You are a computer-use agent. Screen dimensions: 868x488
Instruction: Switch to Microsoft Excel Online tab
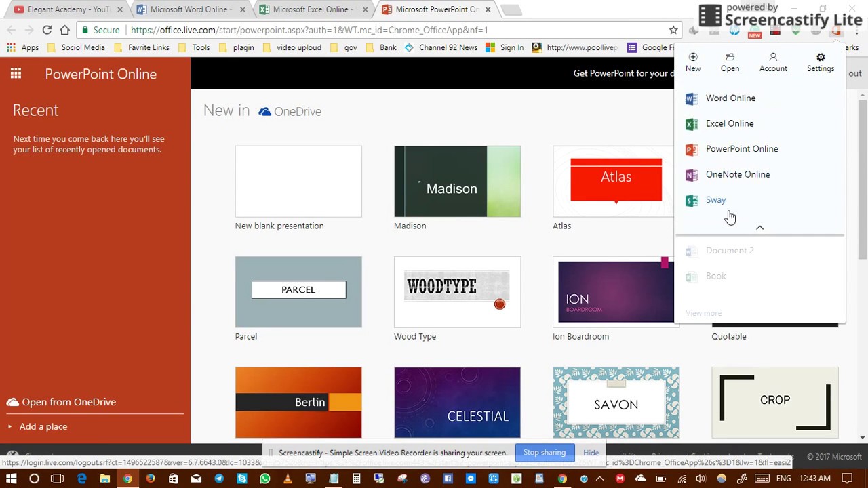click(x=311, y=9)
